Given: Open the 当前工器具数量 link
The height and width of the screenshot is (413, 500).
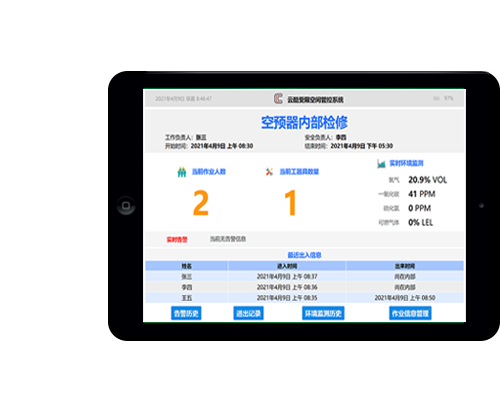Looking at the screenshot, I should 299,172.
